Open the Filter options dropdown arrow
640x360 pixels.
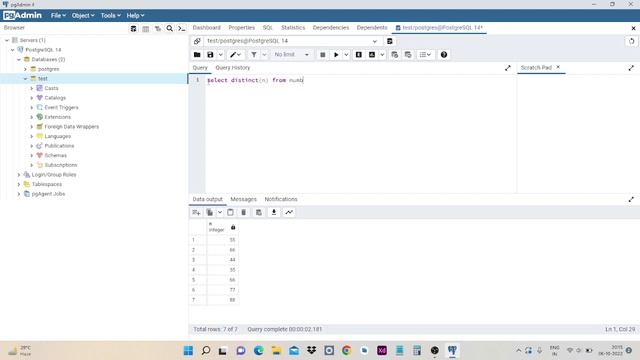pyautogui.click(x=264, y=55)
